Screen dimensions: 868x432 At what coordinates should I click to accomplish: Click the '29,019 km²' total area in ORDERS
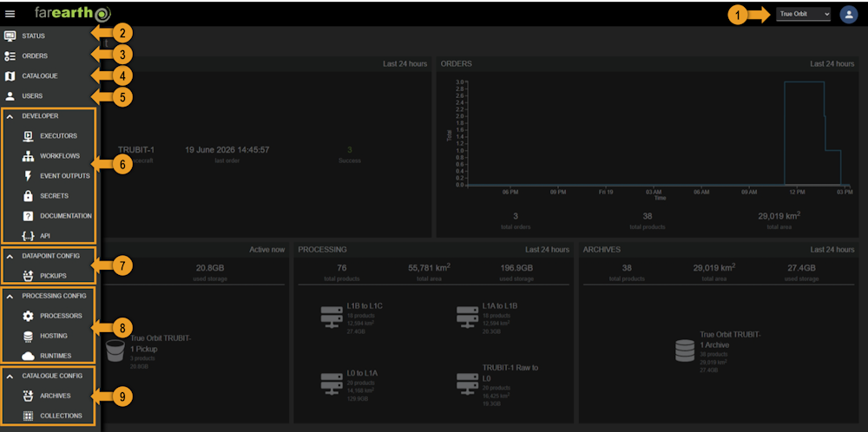779,216
